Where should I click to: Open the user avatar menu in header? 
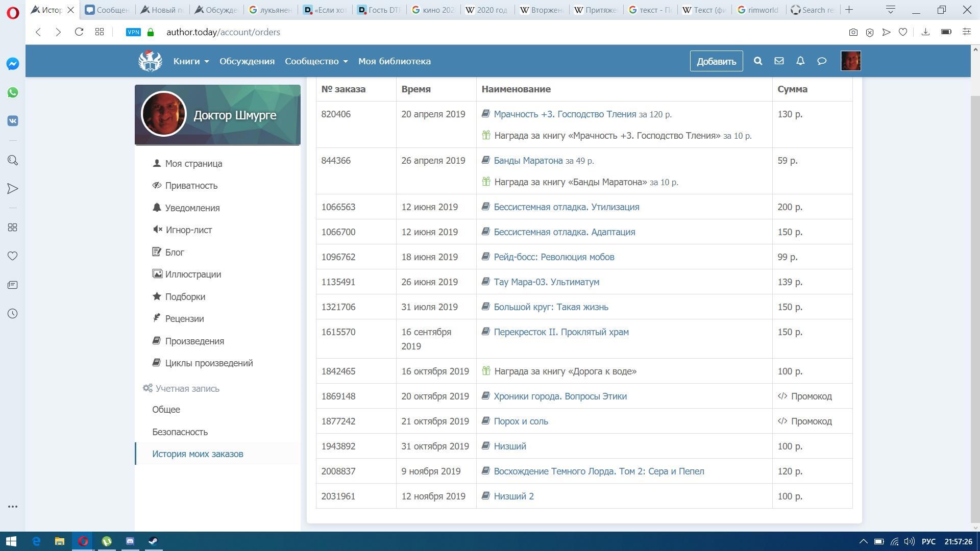(850, 61)
